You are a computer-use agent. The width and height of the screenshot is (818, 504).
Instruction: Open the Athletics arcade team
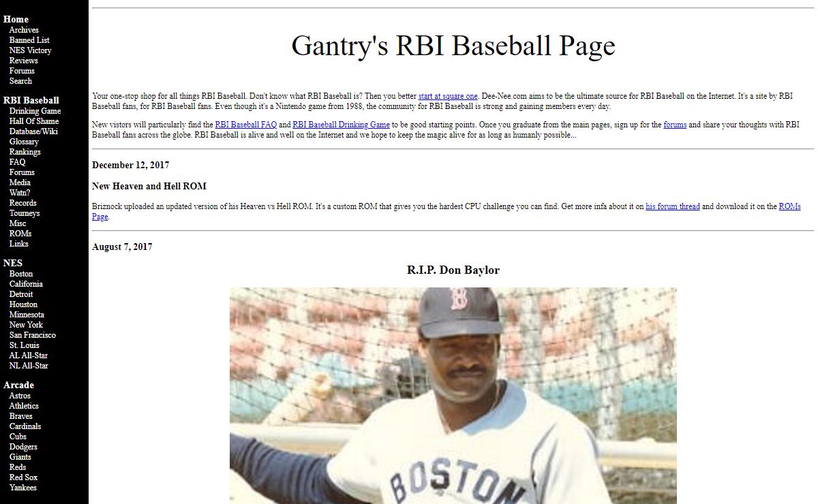[24, 406]
